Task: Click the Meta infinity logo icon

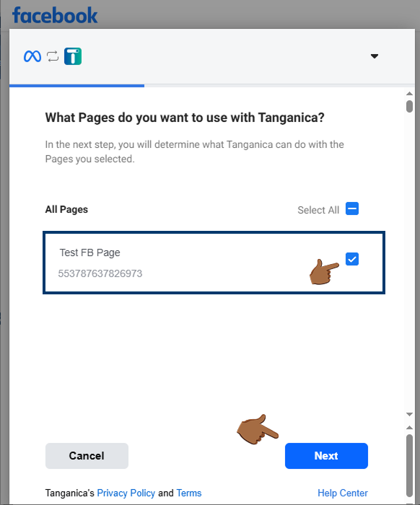Action: click(x=32, y=56)
